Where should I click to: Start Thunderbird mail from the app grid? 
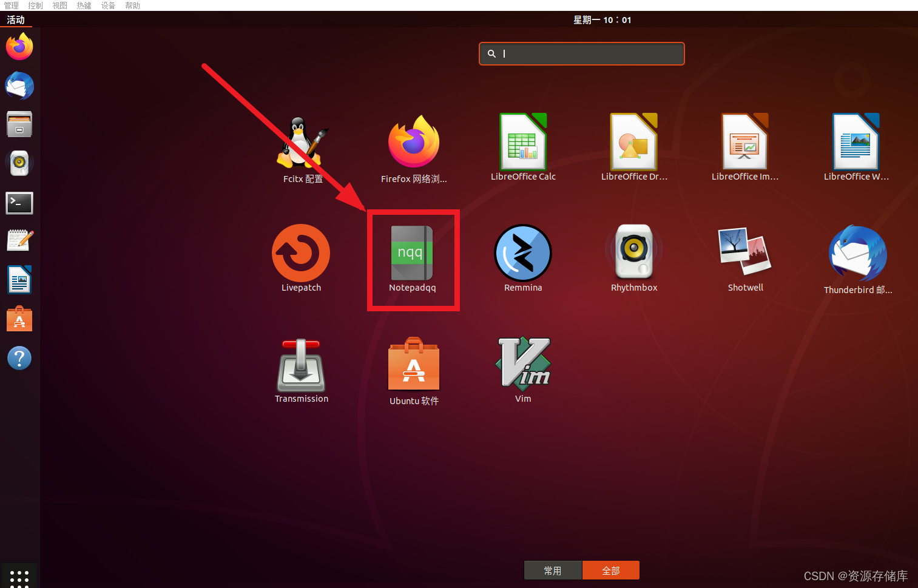tap(857, 254)
